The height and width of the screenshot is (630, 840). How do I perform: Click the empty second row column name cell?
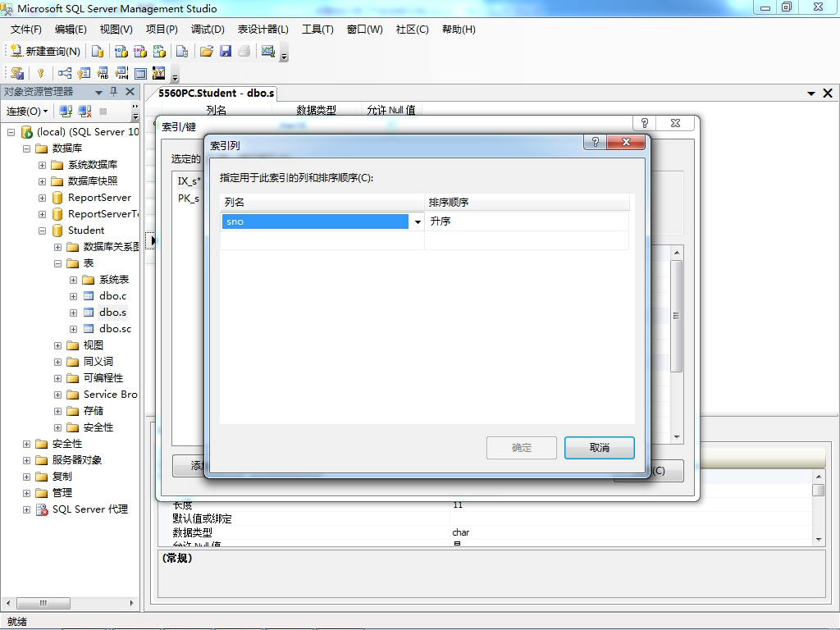coord(322,240)
